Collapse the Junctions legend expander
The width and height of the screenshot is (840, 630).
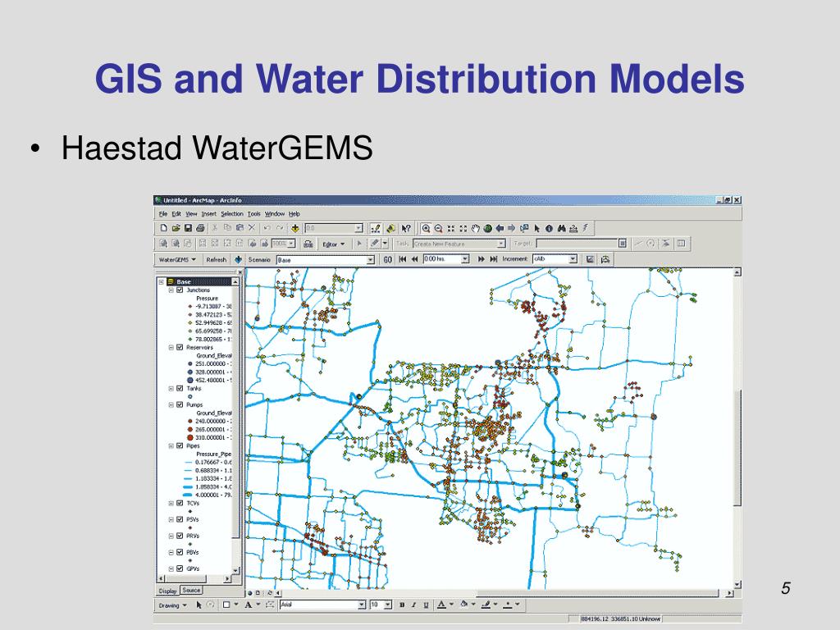click(171, 290)
